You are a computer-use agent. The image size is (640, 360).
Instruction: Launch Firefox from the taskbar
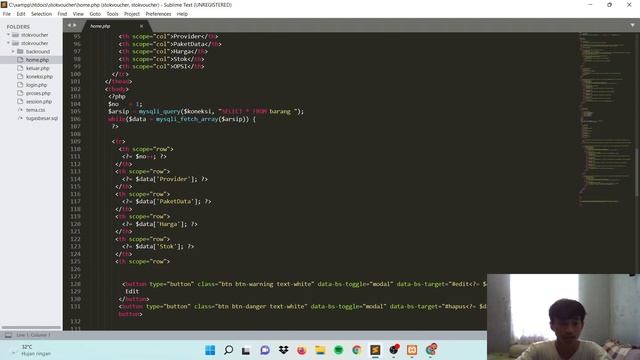click(x=302, y=350)
